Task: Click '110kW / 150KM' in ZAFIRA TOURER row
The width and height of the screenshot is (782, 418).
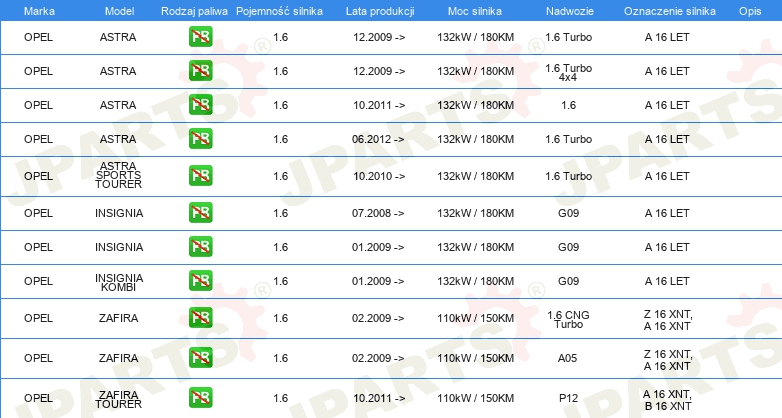Action: coord(475,398)
